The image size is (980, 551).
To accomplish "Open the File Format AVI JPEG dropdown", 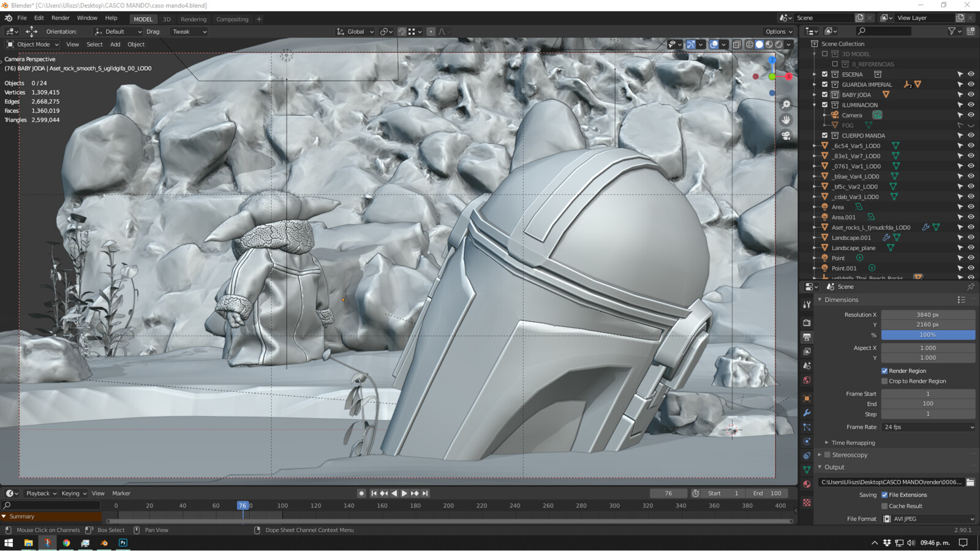I will point(928,519).
